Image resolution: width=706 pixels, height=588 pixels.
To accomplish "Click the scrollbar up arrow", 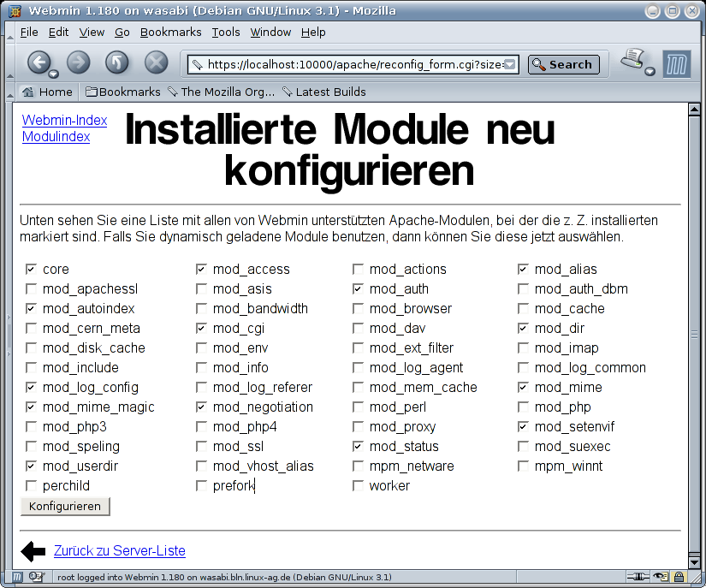I will point(694,110).
